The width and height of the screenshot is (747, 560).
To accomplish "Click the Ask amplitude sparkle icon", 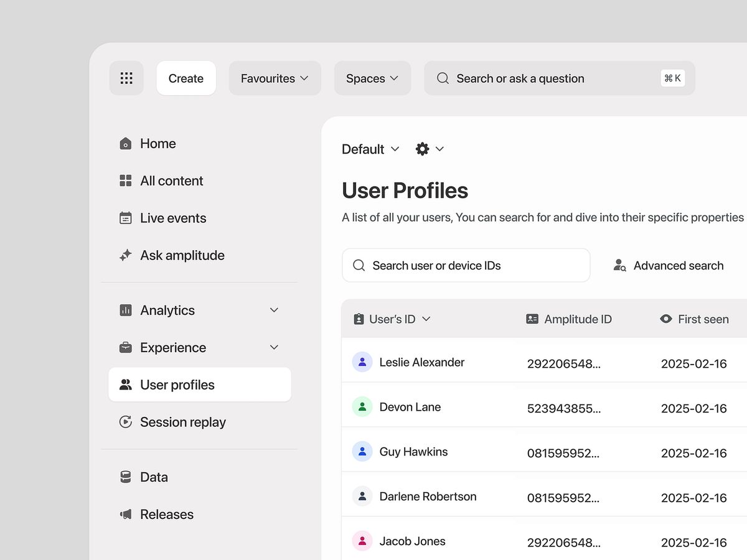I will pos(125,256).
